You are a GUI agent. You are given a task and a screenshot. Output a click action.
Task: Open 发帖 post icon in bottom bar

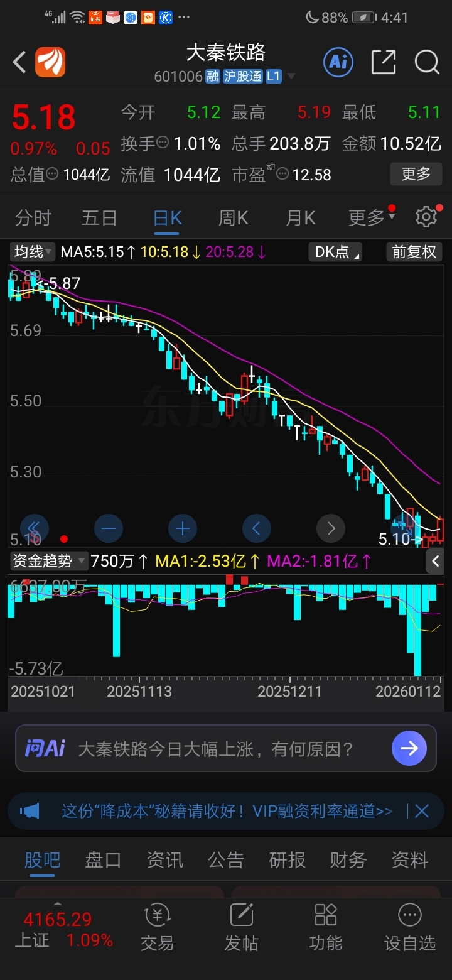(x=241, y=928)
